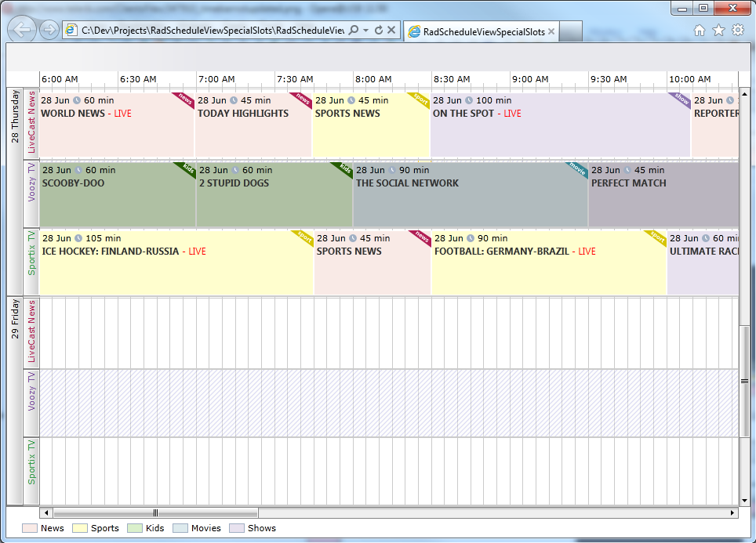Click the Sports legend color swatch

[80, 528]
